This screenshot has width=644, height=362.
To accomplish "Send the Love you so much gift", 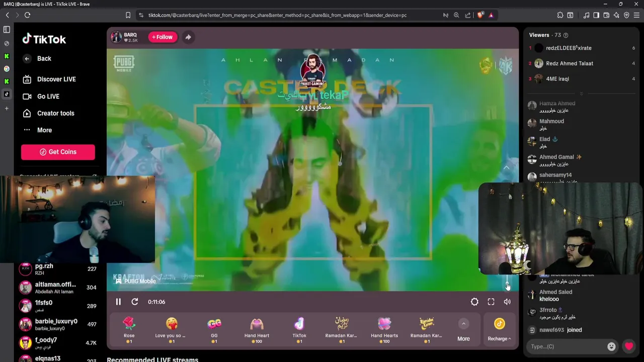I will 172,329.
